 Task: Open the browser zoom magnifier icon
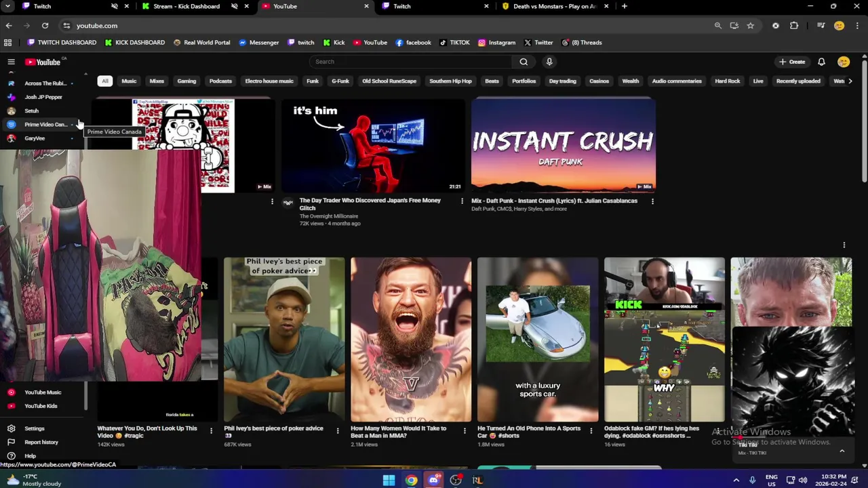pyautogui.click(x=717, y=26)
